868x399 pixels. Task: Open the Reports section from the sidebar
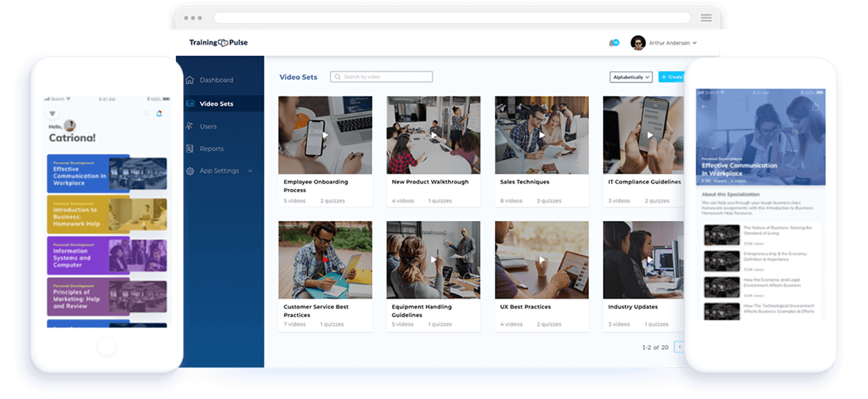(213, 148)
